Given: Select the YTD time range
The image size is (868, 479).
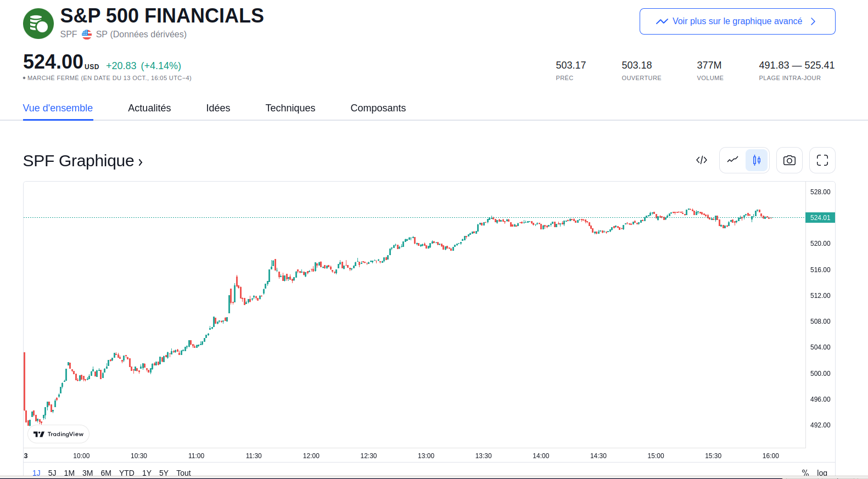Looking at the screenshot, I should tap(126, 472).
